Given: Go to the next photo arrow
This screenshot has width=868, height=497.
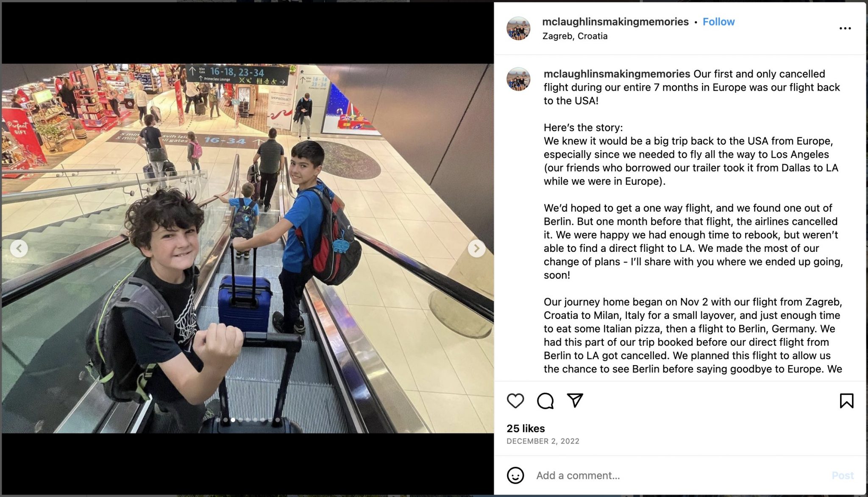Looking at the screenshot, I should click(x=476, y=248).
